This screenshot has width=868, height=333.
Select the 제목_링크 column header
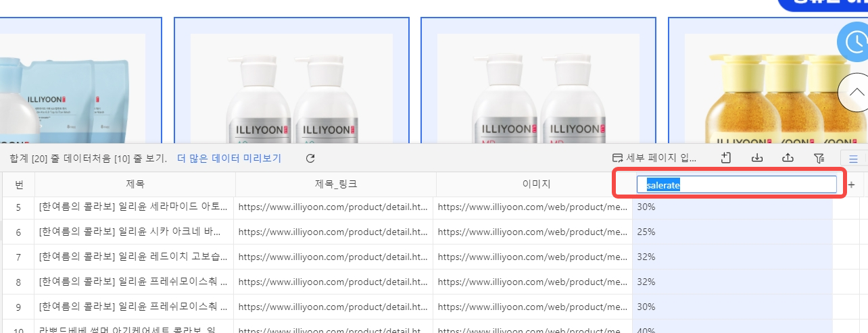336,184
